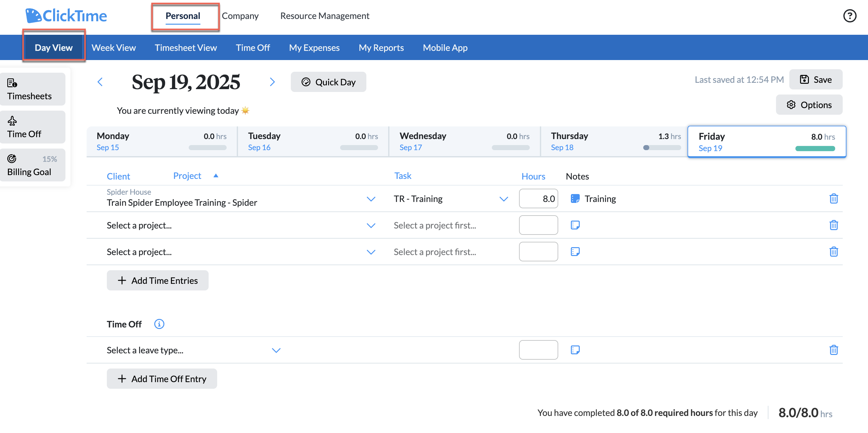868x433 pixels.
Task: Select the Tuesday Sep 16 day tab
Action: click(x=313, y=142)
